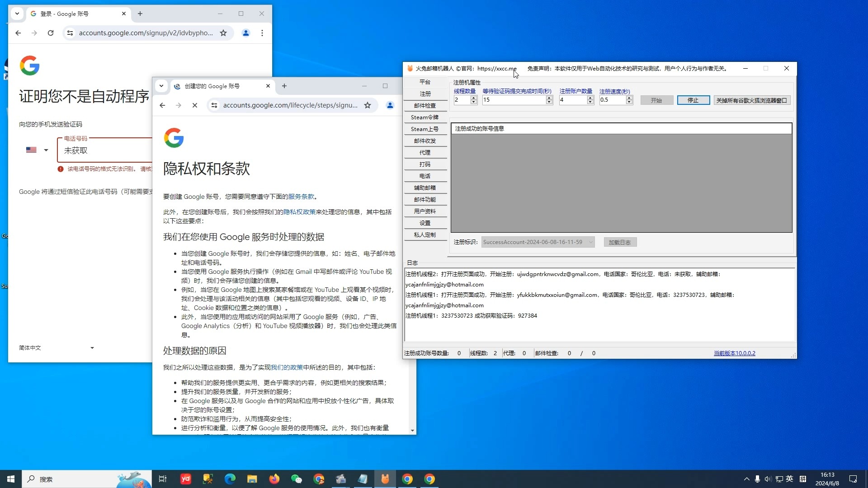Open the 注册 tab
The image size is (868, 488).
(x=425, y=94)
